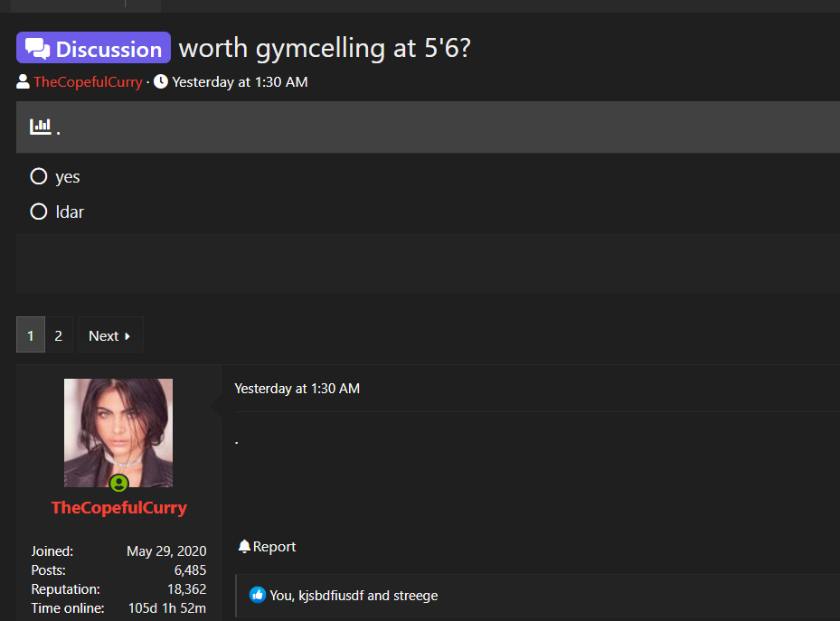
Task: Click the Next page button
Action: (x=110, y=335)
